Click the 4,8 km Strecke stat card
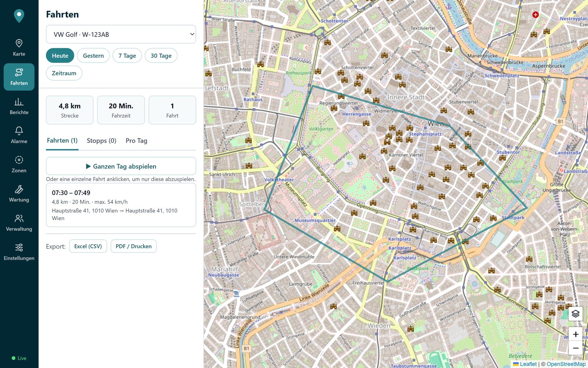588x368 pixels. pos(69,110)
